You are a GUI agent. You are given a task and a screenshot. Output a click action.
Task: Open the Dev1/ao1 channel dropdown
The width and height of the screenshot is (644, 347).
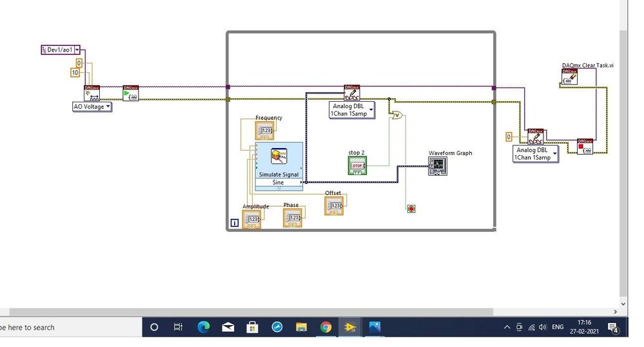coord(77,50)
